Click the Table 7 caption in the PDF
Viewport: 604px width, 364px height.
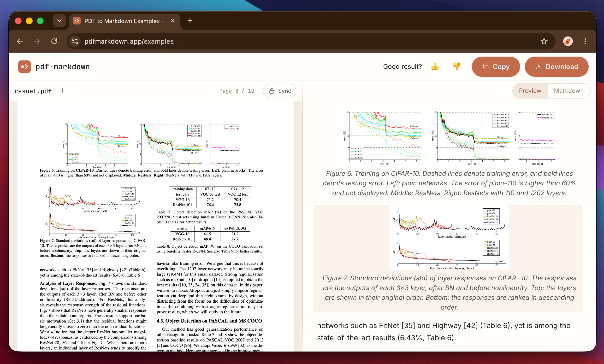pos(210,217)
